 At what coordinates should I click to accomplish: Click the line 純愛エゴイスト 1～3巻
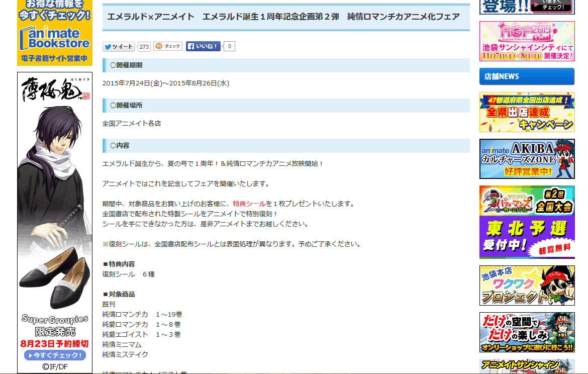pyautogui.click(x=141, y=335)
